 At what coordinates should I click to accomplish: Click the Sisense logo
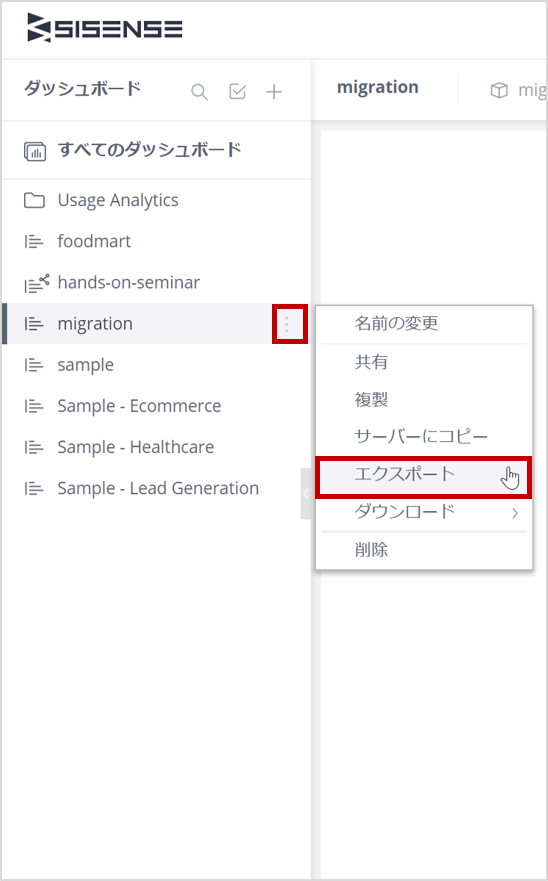(105, 28)
